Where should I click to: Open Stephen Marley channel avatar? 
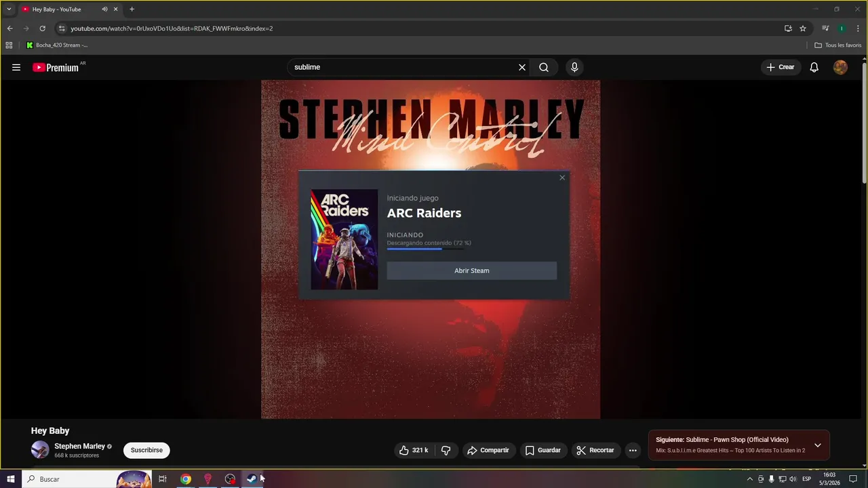[40, 449]
